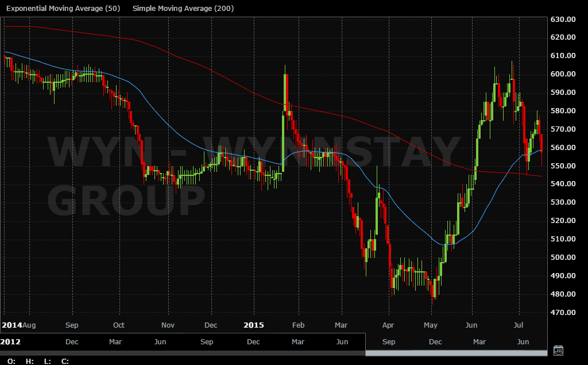The width and height of the screenshot is (588, 365).
Task: Click the Simple Moving Average (200) label
Action: 183,9
